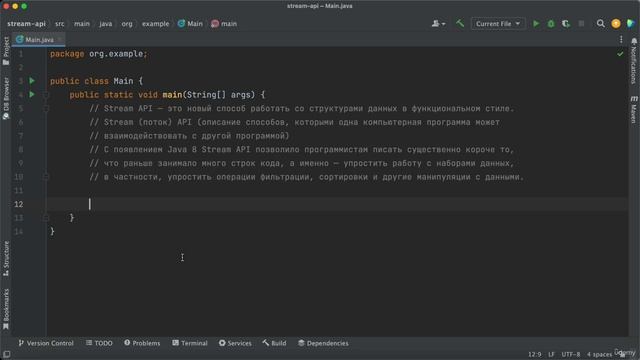Click comment mentioning 'Java 8 Stream API'
640x360 pixels.
302,149
